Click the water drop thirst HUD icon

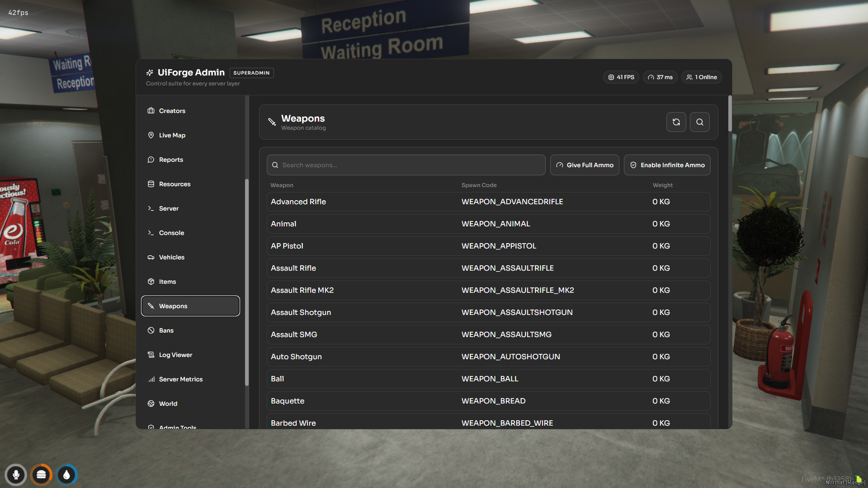pyautogui.click(x=66, y=475)
